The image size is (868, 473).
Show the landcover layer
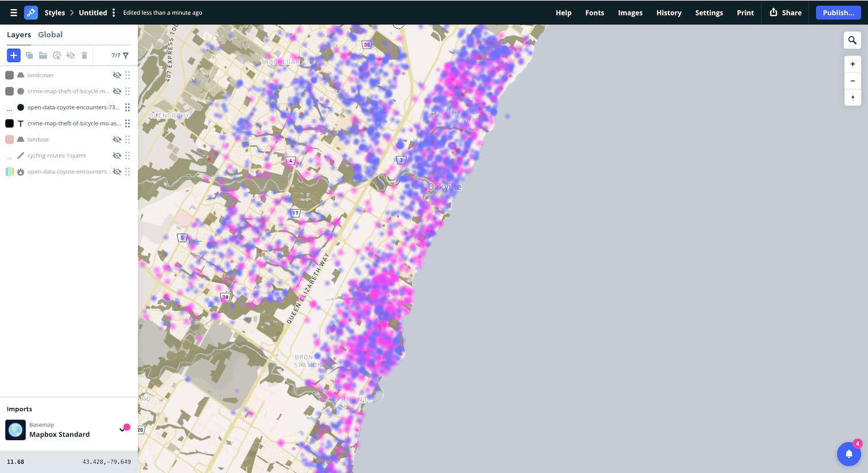point(117,75)
